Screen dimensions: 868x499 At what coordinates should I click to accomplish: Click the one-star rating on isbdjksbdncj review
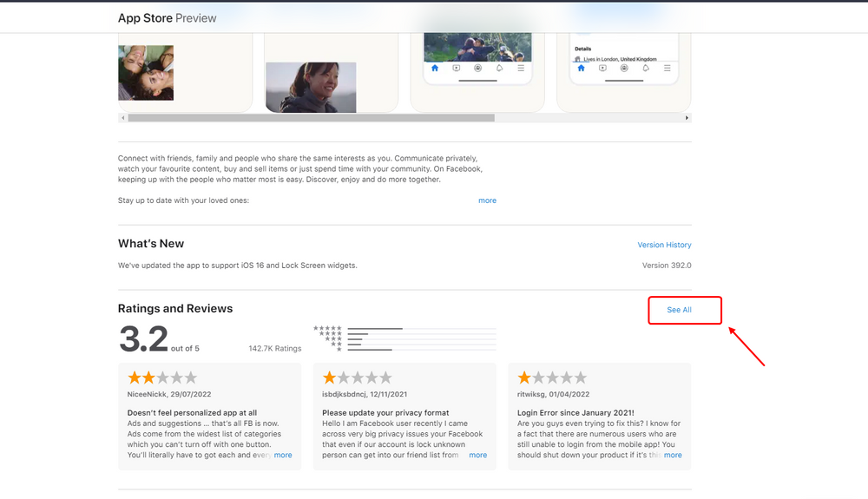pos(357,378)
